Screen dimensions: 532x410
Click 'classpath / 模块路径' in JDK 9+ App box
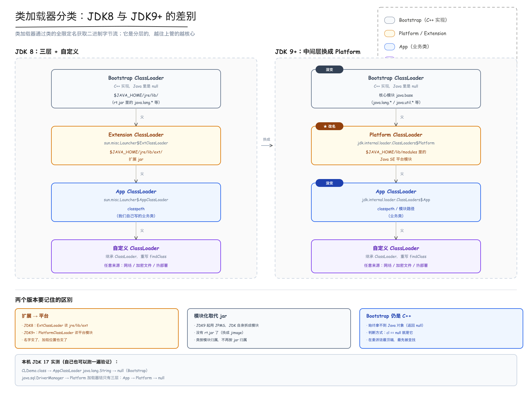click(396, 209)
